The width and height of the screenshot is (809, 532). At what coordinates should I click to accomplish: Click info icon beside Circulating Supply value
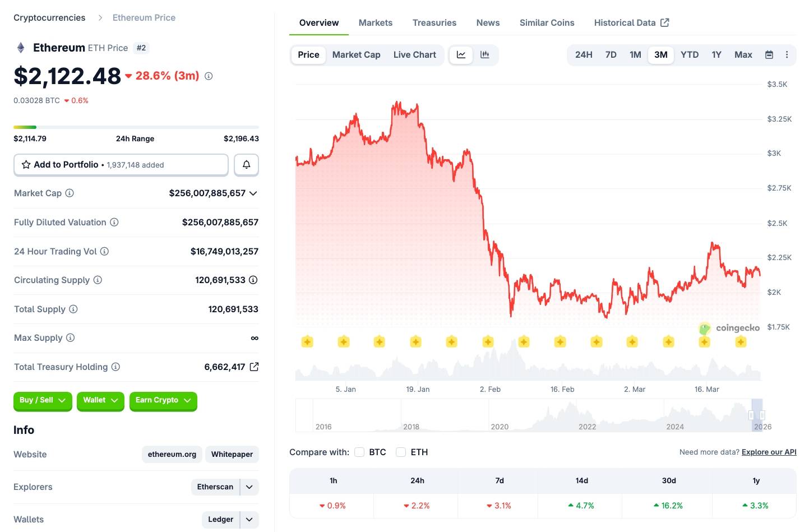[x=253, y=280]
